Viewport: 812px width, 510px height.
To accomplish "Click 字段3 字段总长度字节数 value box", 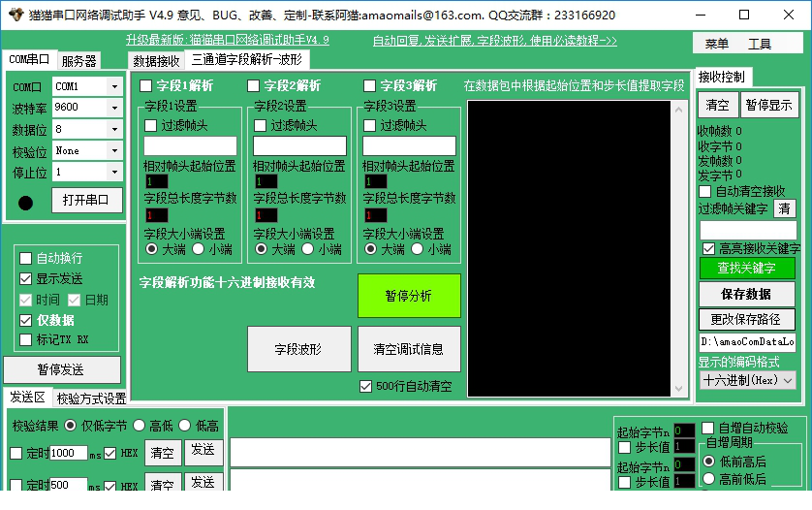I will click(375, 215).
